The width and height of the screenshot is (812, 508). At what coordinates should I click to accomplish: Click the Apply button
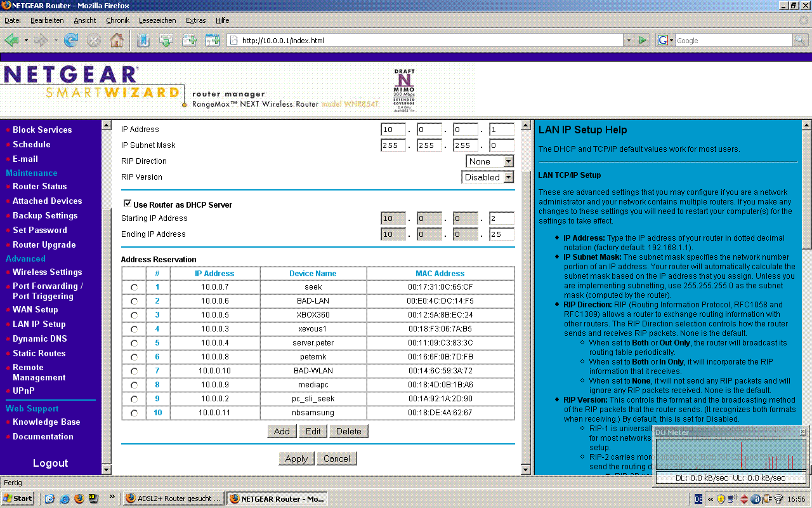point(296,458)
